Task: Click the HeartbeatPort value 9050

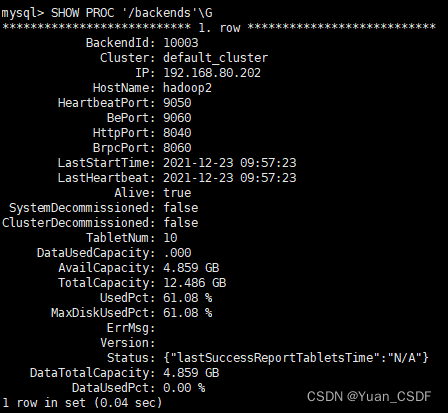Action: pos(177,103)
